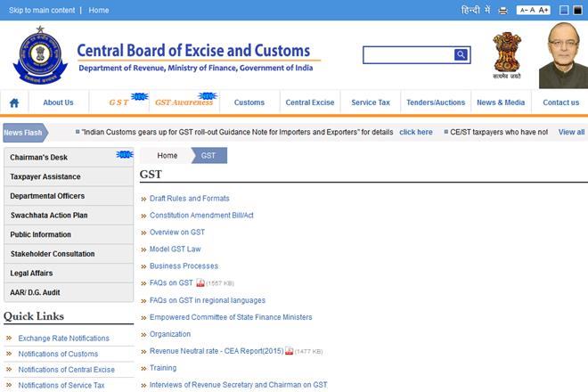Click the printer icon
588x392 pixels.
click(x=503, y=10)
